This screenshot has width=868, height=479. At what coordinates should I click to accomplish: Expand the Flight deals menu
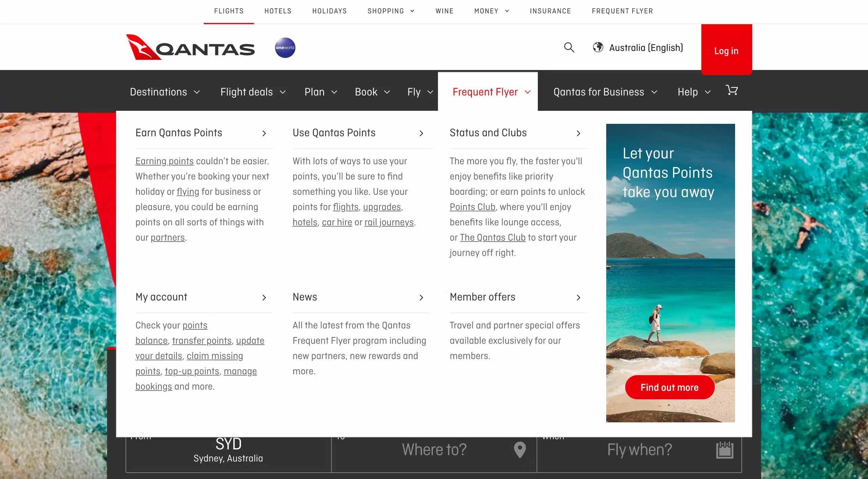tap(253, 92)
